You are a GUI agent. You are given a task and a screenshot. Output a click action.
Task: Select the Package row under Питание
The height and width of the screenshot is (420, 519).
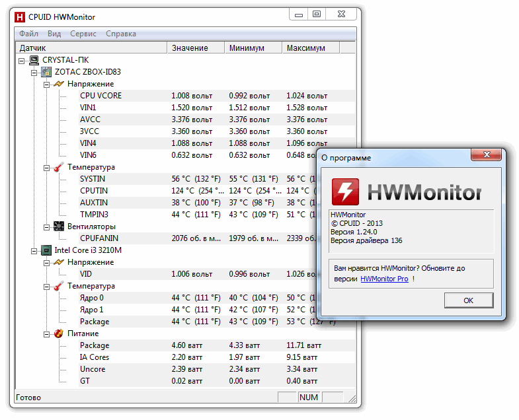[x=216, y=345]
